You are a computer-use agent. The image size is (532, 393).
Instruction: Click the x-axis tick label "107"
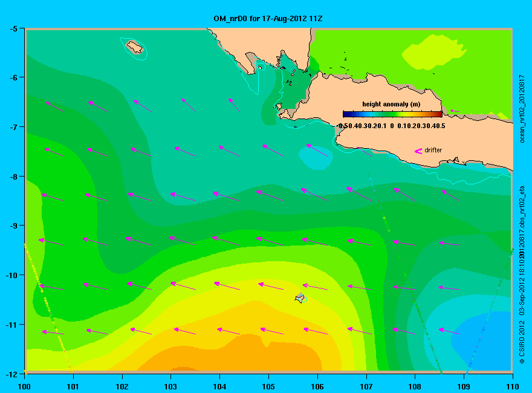(x=366, y=386)
